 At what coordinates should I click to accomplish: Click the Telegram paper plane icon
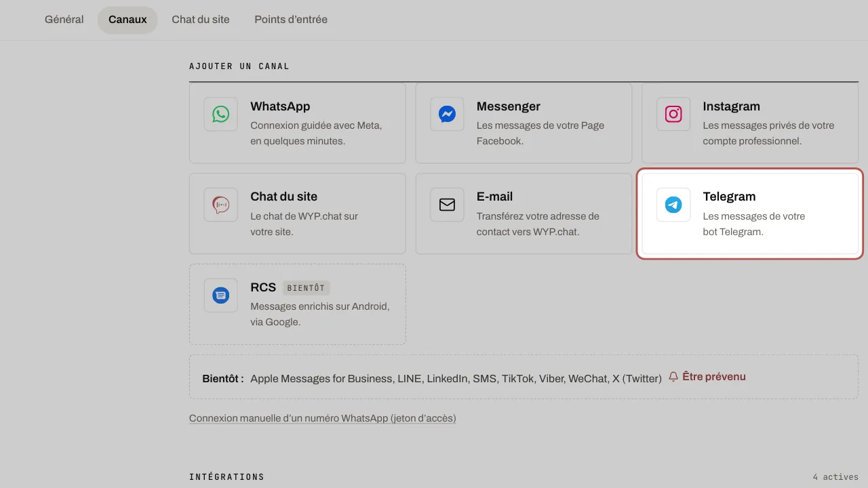[x=673, y=205]
